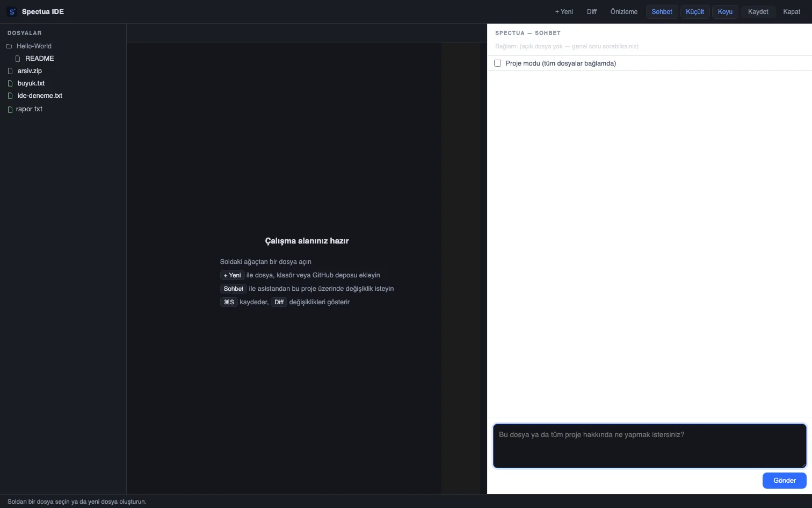
Task: Open Önizleme preview
Action: click(x=624, y=12)
